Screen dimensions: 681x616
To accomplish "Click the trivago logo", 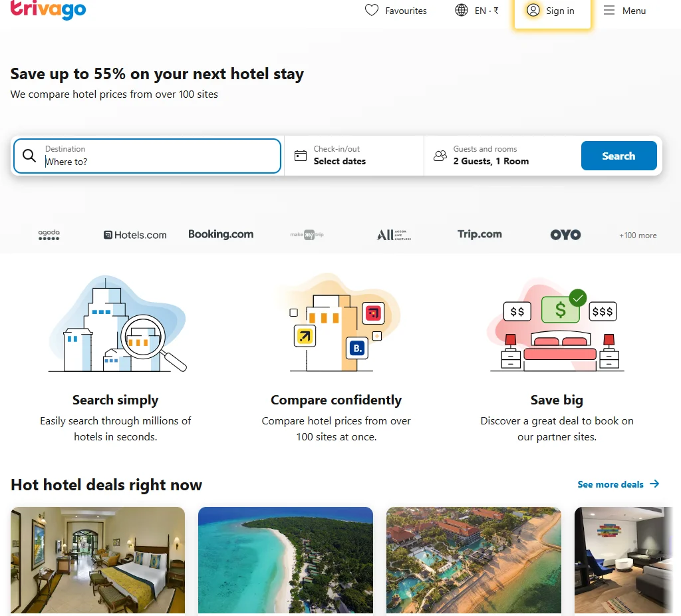I will (48, 9).
